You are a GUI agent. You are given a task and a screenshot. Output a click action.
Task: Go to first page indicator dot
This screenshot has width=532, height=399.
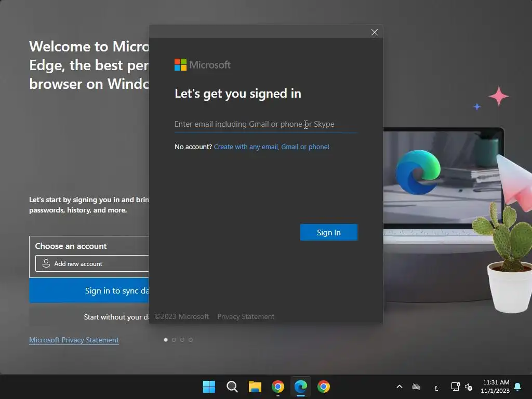click(166, 340)
